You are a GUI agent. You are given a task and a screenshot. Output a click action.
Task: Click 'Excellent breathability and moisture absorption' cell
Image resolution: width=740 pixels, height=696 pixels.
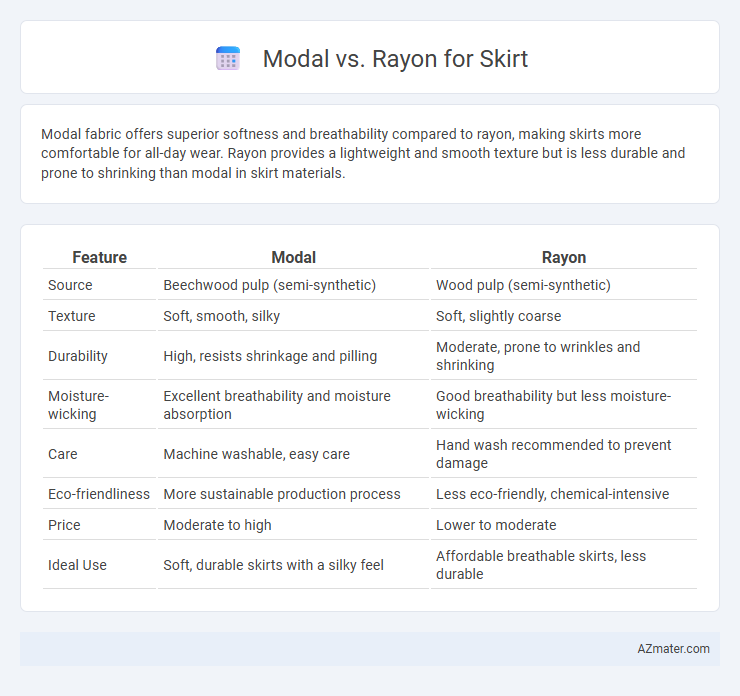tap(294, 405)
